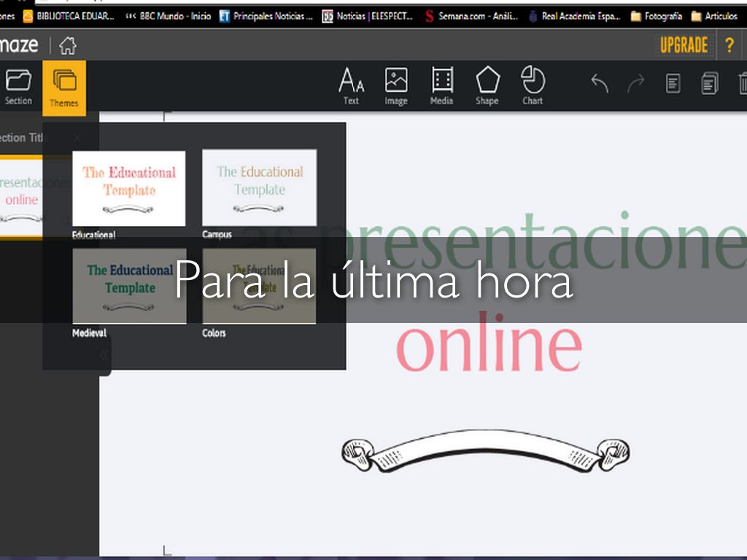
Task: Go to home via house icon
Action: [68, 46]
